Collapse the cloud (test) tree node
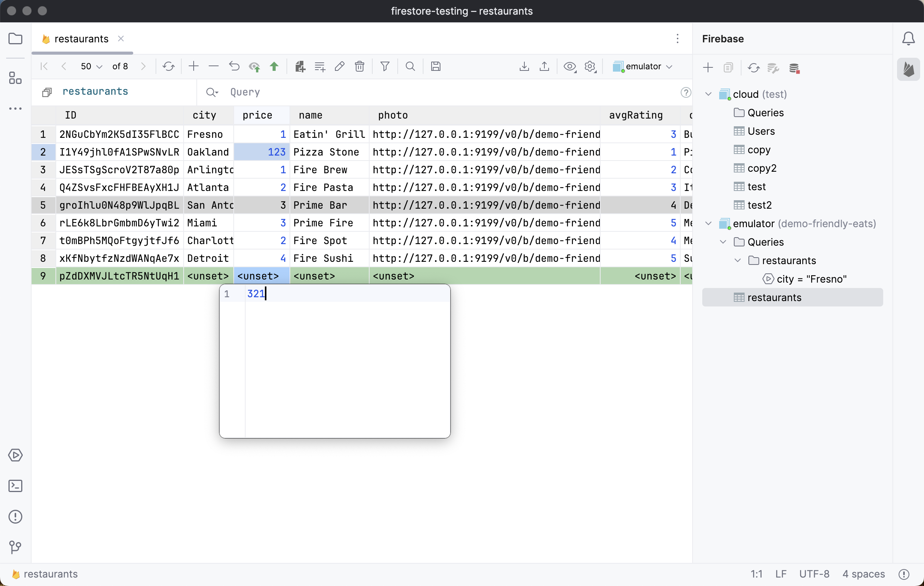The image size is (924, 586). [x=708, y=94]
